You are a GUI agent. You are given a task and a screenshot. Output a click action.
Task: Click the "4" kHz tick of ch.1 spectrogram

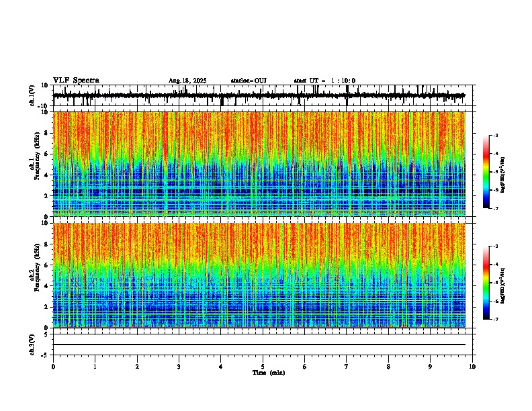(46, 175)
